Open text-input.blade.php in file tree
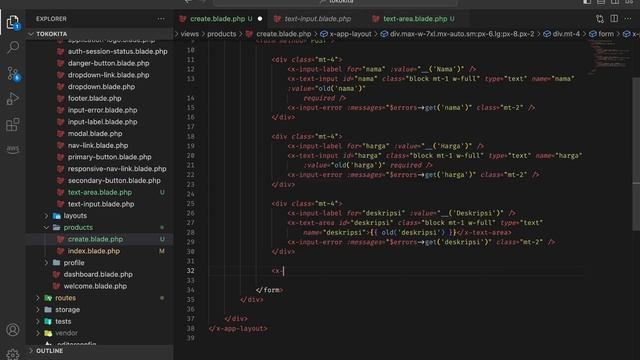Viewport: 640px width, 360px height. 101,204
